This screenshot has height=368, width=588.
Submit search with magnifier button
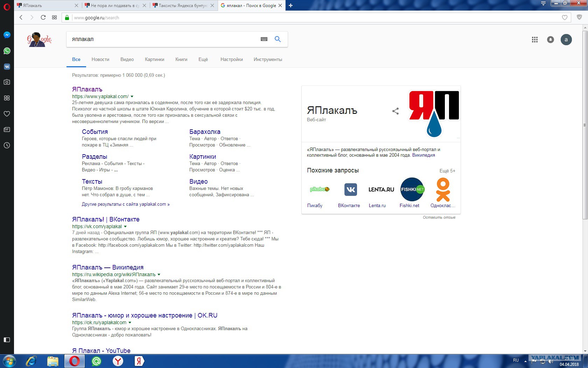coord(278,39)
